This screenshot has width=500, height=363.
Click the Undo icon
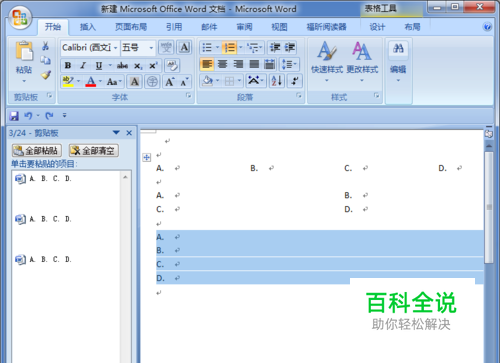coord(28,116)
